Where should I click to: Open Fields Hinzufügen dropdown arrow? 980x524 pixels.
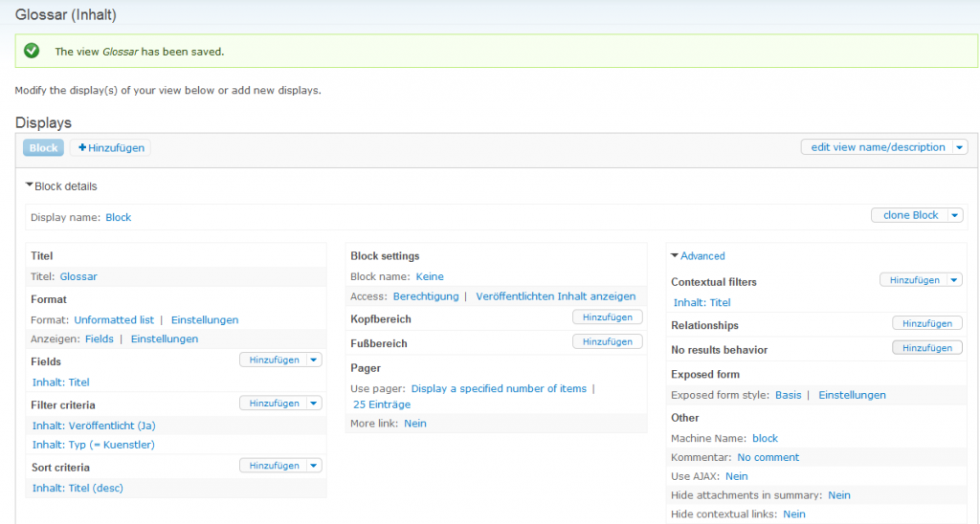(315, 360)
